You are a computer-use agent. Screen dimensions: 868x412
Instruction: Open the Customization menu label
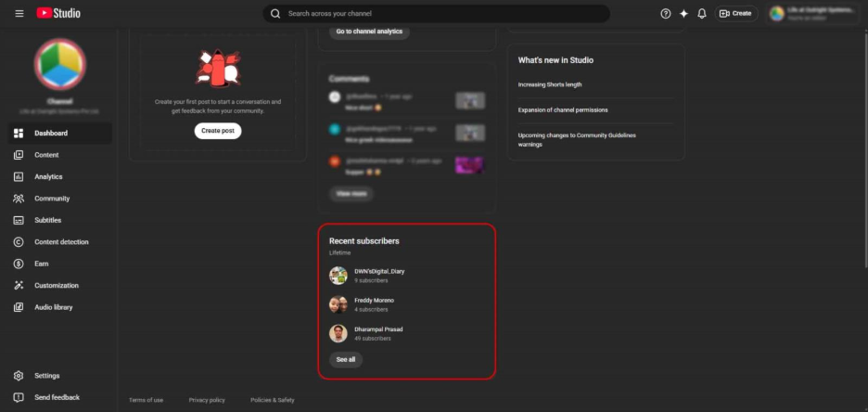click(57, 285)
